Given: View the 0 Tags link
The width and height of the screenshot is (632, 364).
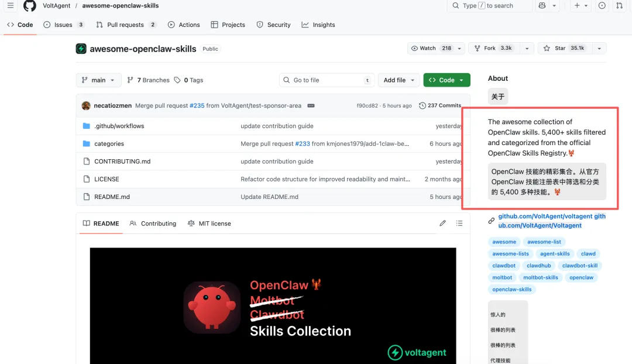Looking at the screenshot, I should [x=188, y=80].
